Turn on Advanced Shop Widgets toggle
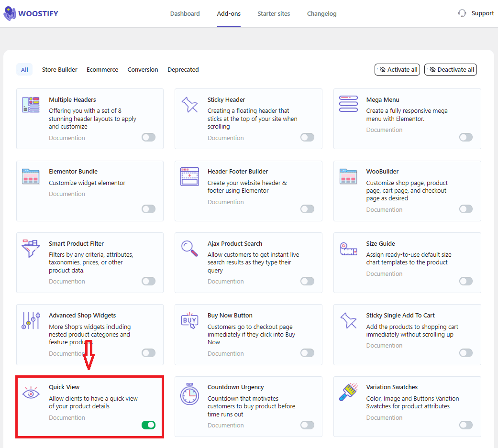498x448 pixels. [149, 353]
